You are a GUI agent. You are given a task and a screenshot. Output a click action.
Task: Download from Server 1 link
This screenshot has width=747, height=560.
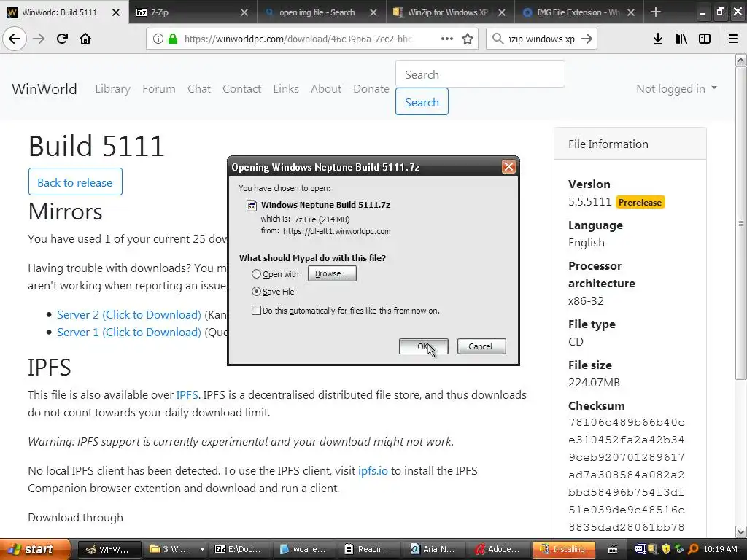coord(128,332)
